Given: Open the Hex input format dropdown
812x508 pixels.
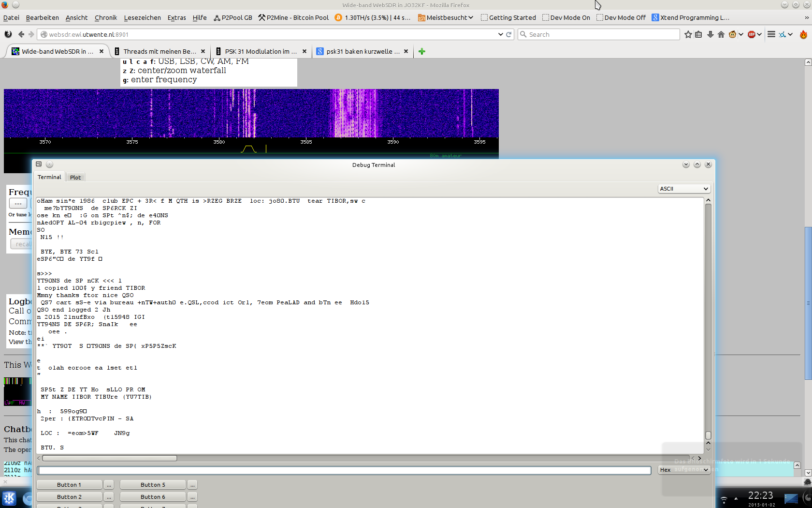Looking at the screenshot, I should pos(684,470).
